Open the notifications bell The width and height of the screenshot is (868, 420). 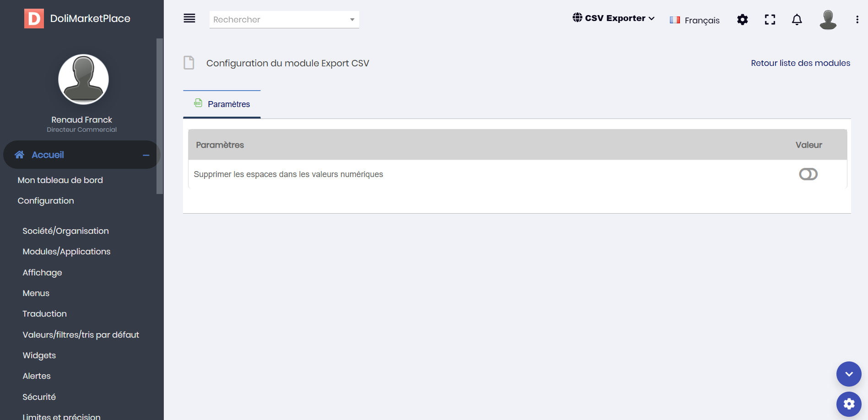pyautogui.click(x=797, y=20)
